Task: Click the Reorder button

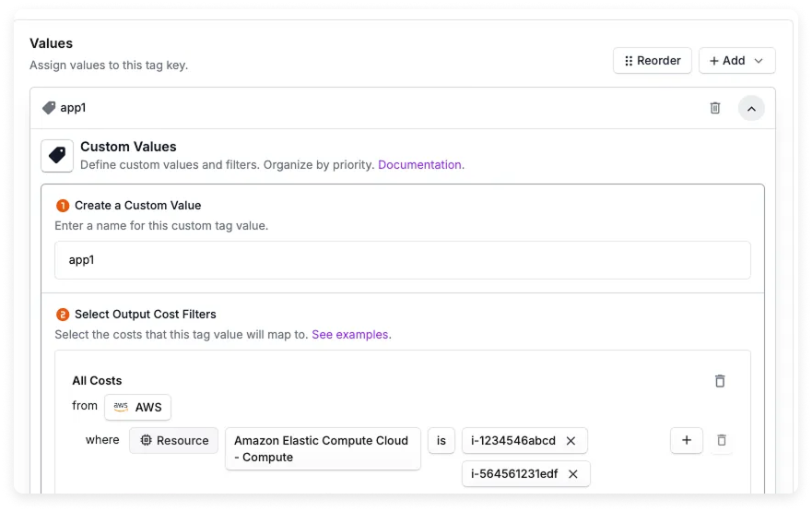Action: coord(652,61)
